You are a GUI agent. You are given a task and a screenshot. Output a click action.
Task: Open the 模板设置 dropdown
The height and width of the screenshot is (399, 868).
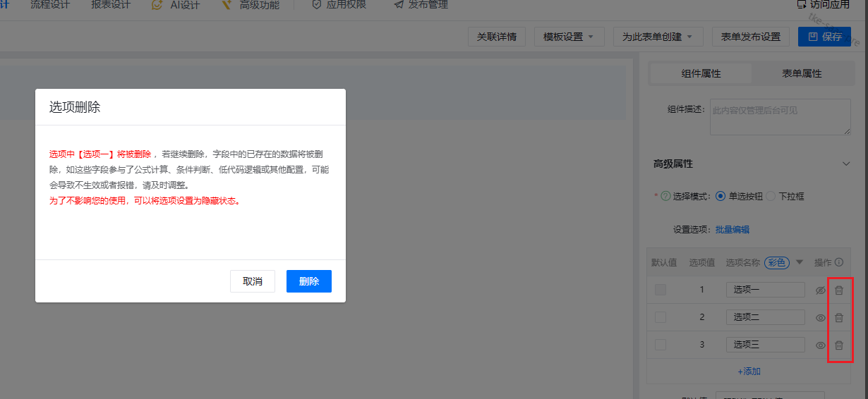pyautogui.click(x=569, y=37)
